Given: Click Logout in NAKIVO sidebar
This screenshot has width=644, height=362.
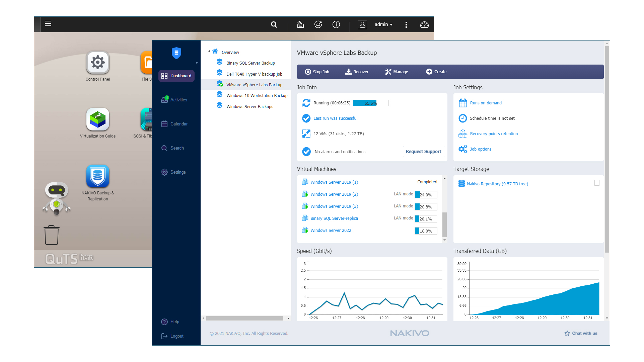Looking at the screenshot, I should tap(172, 336).
